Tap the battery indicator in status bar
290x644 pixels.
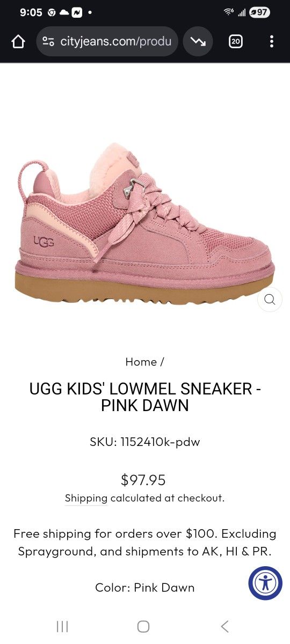[x=259, y=12]
